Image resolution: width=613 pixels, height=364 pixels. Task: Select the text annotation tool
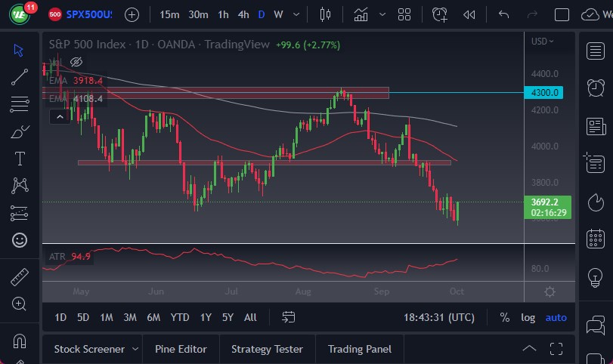[x=20, y=159]
